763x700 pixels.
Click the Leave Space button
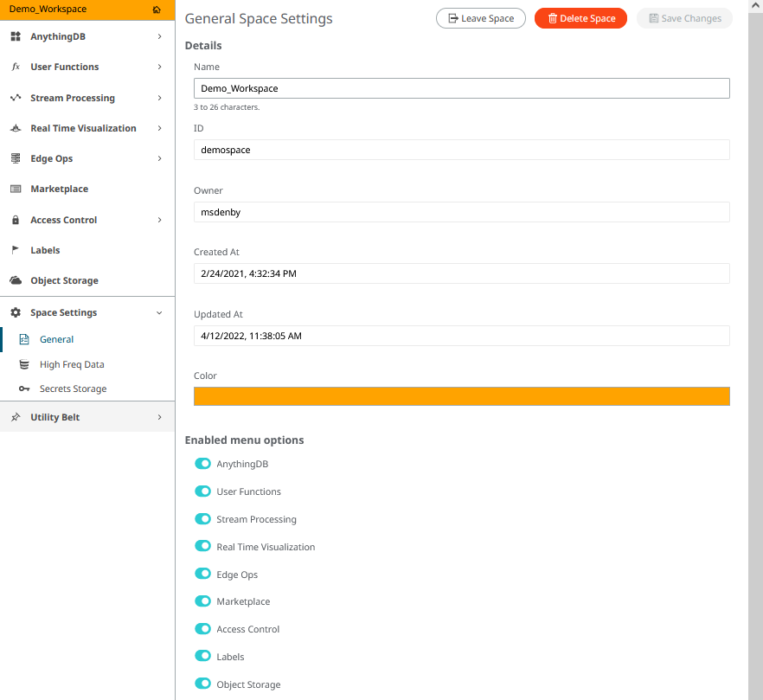tap(481, 18)
